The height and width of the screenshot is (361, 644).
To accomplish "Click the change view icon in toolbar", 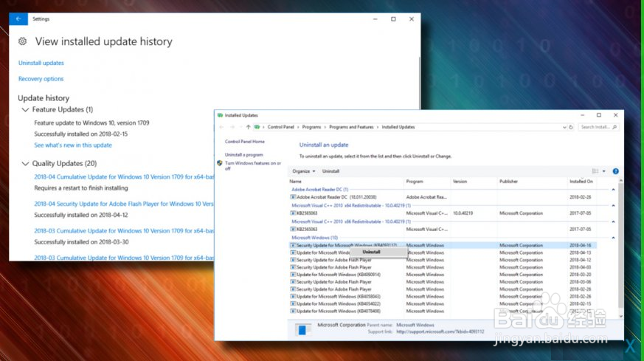I will pos(595,171).
